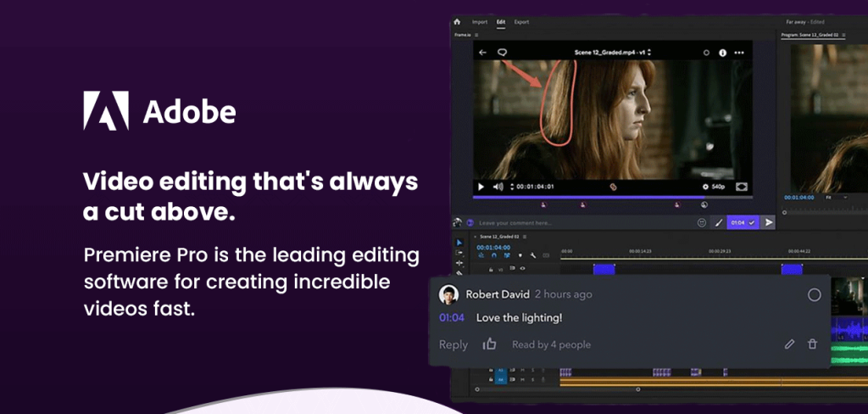Switch to the Import tab
Viewport: 868px width, 414px height.
[480, 22]
